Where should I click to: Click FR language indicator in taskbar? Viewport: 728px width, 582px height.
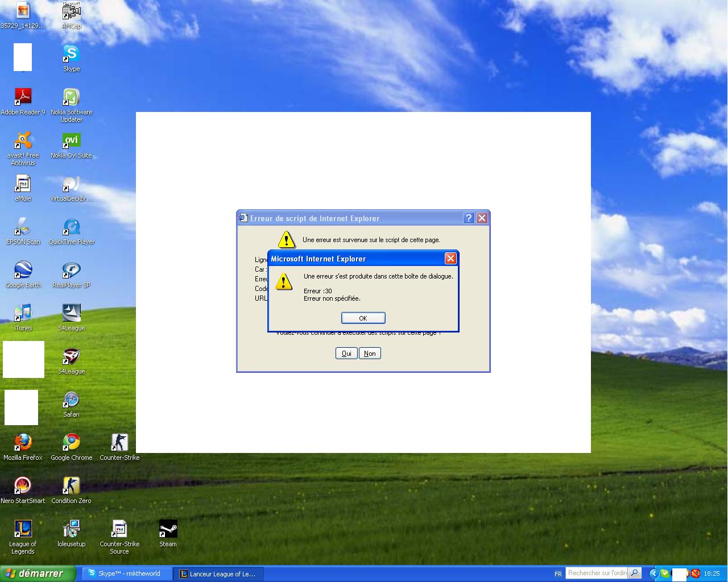point(558,574)
